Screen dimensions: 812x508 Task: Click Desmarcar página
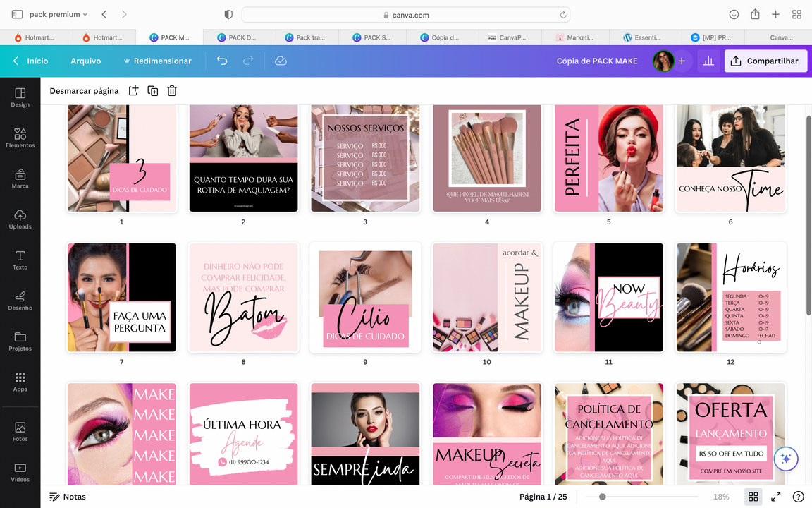point(84,90)
